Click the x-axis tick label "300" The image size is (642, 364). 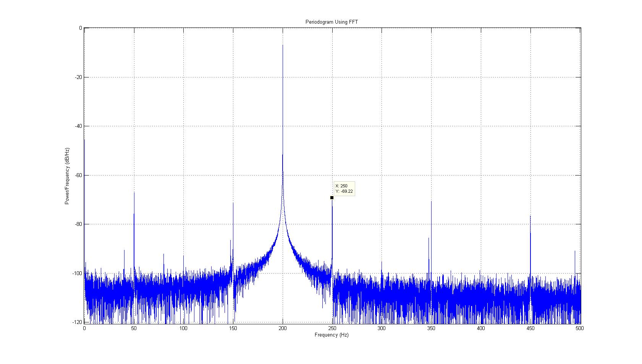tap(382, 328)
